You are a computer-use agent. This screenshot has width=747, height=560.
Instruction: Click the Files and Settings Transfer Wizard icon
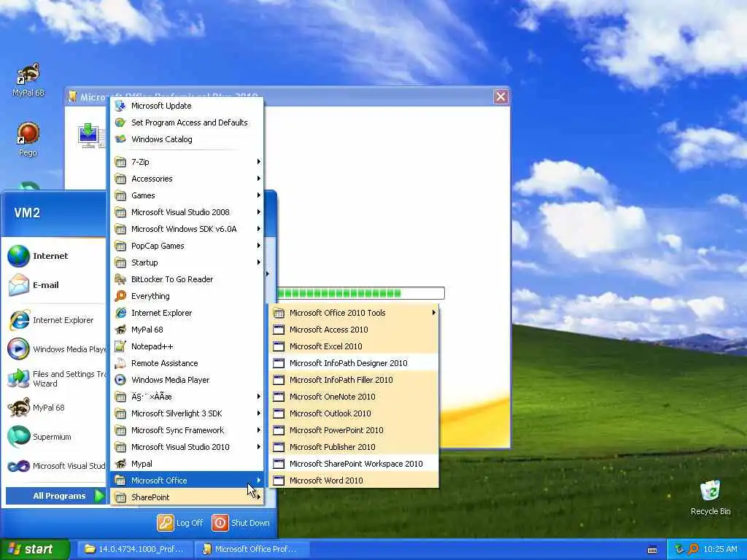tap(18, 378)
